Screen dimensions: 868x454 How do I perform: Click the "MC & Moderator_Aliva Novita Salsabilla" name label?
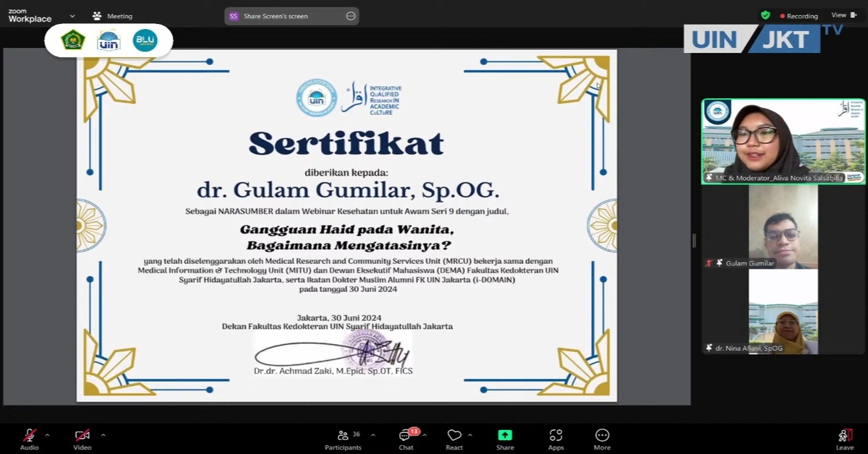(x=779, y=178)
